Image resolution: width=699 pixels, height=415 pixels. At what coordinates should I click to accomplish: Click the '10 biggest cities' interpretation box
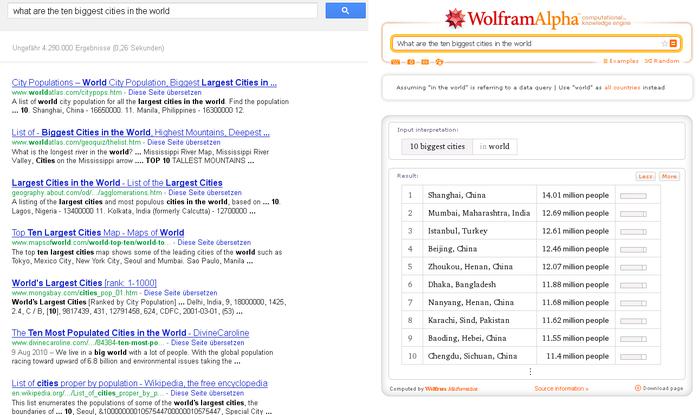[x=437, y=146]
